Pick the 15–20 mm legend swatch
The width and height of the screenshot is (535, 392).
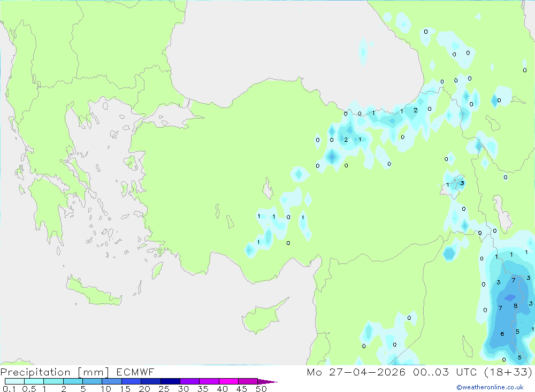132,381
